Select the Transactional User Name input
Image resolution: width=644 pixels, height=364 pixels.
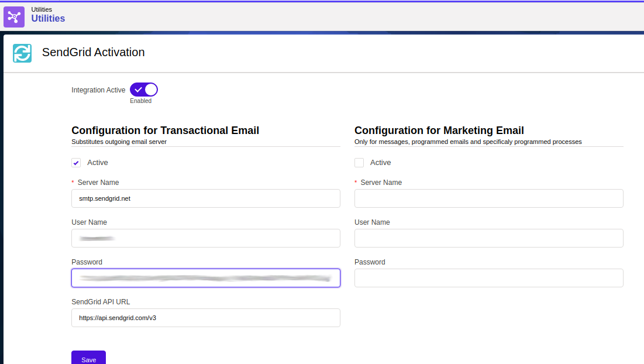tap(205, 238)
